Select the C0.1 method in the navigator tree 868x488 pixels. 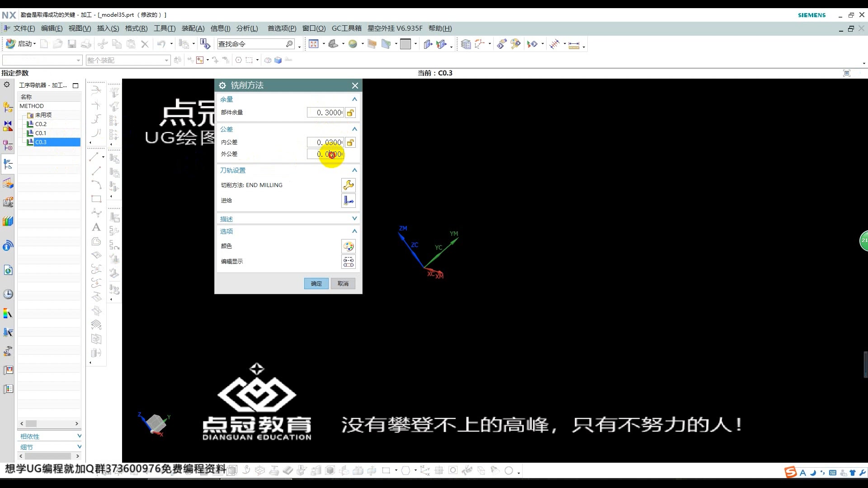pyautogui.click(x=41, y=133)
